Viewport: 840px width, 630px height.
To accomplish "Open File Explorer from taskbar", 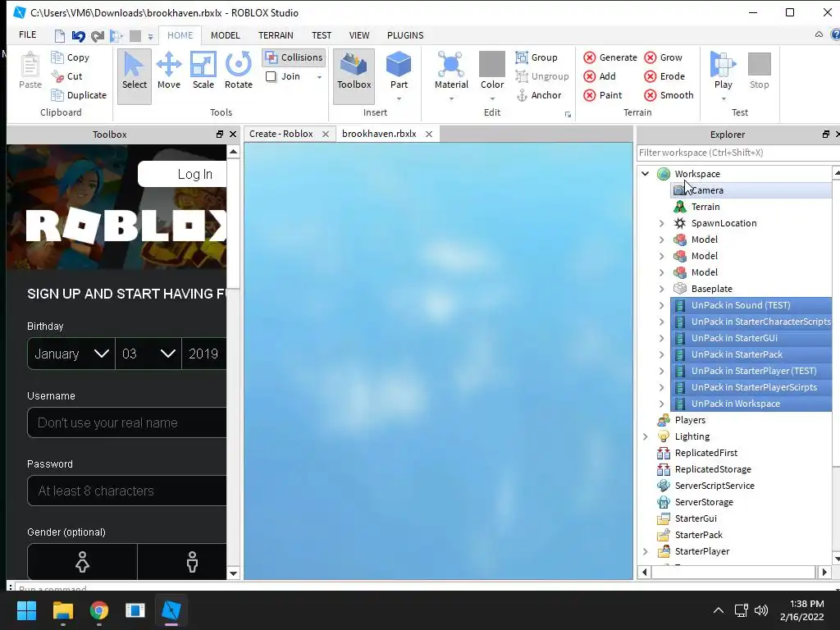I will pos(62,610).
